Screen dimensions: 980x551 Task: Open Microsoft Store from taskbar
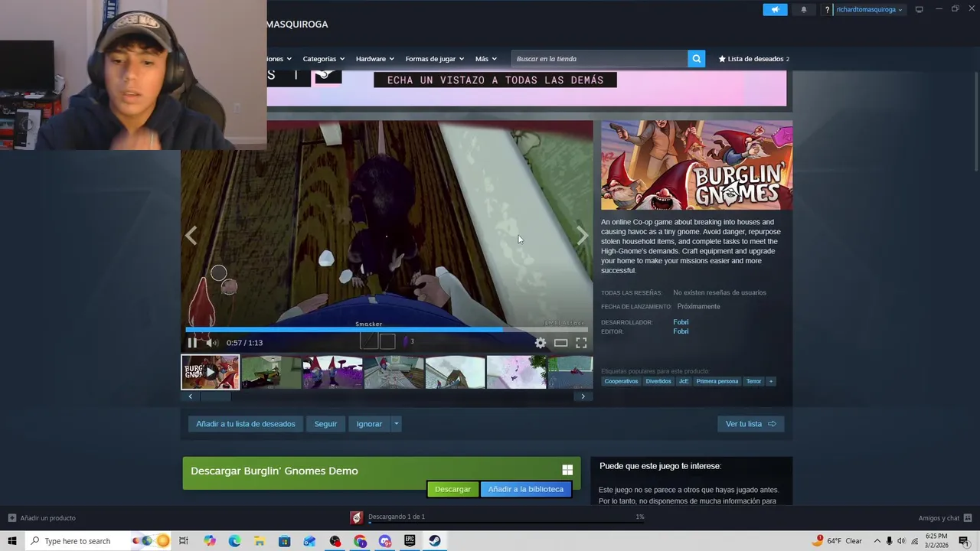[285, 541]
